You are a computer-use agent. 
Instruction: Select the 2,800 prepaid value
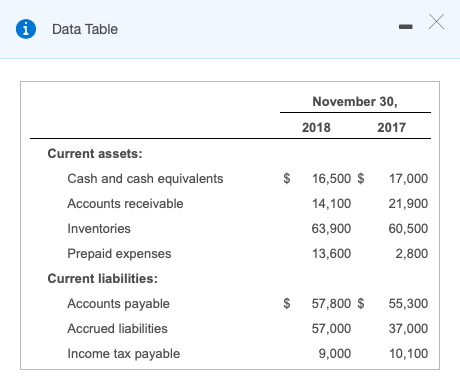(x=412, y=254)
